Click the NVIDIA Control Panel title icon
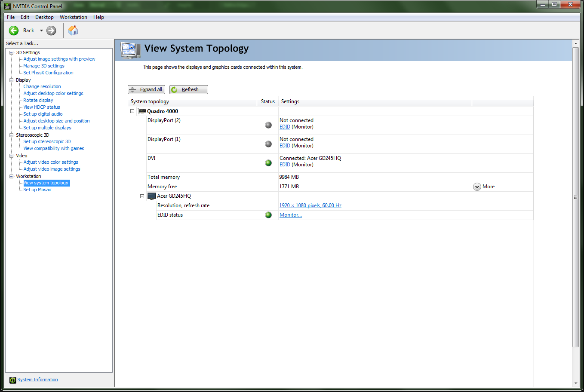 tap(7, 6)
